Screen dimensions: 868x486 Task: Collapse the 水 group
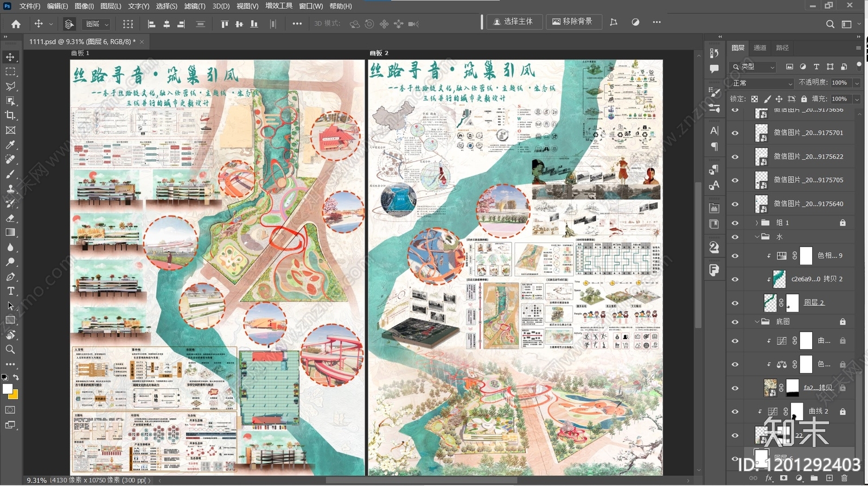pyautogui.click(x=757, y=237)
